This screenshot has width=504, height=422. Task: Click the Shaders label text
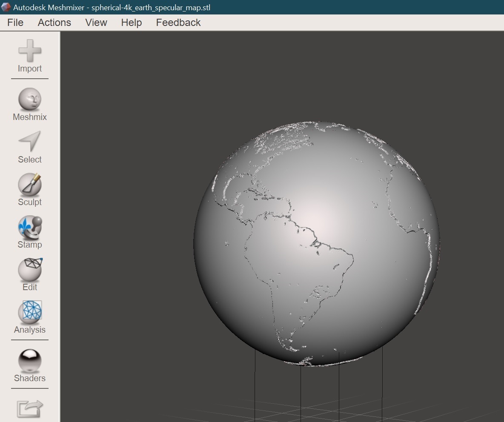click(x=29, y=378)
